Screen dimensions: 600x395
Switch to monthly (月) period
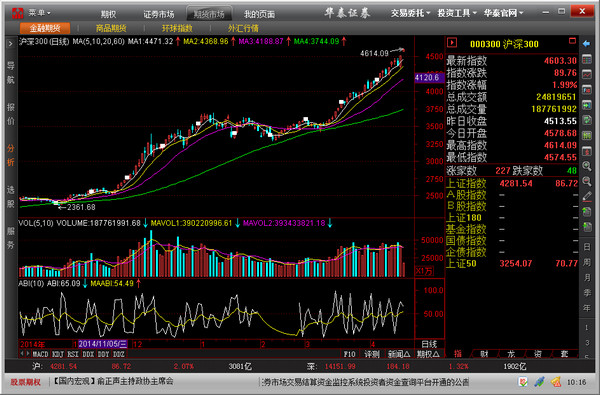[x=587, y=277]
